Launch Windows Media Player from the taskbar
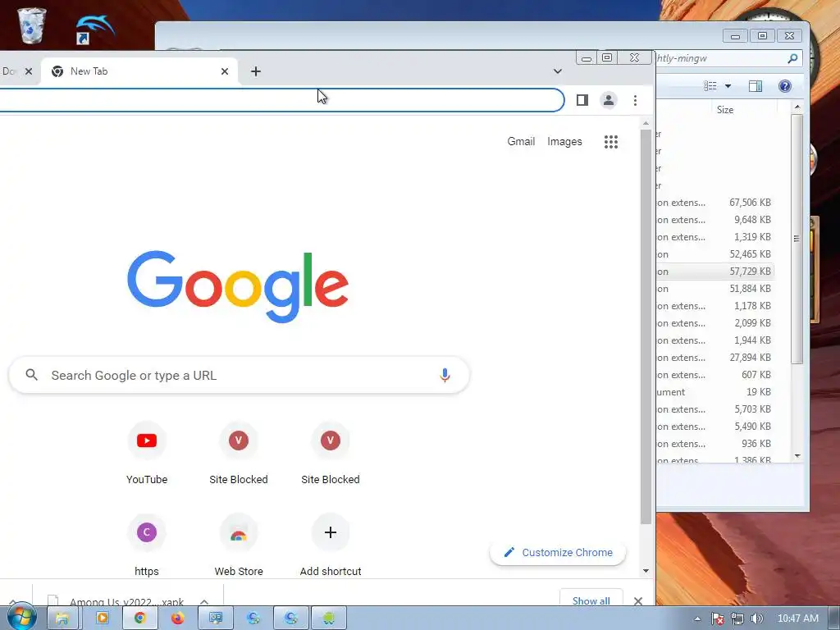The height and width of the screenshot is (630, 840). 102,618
